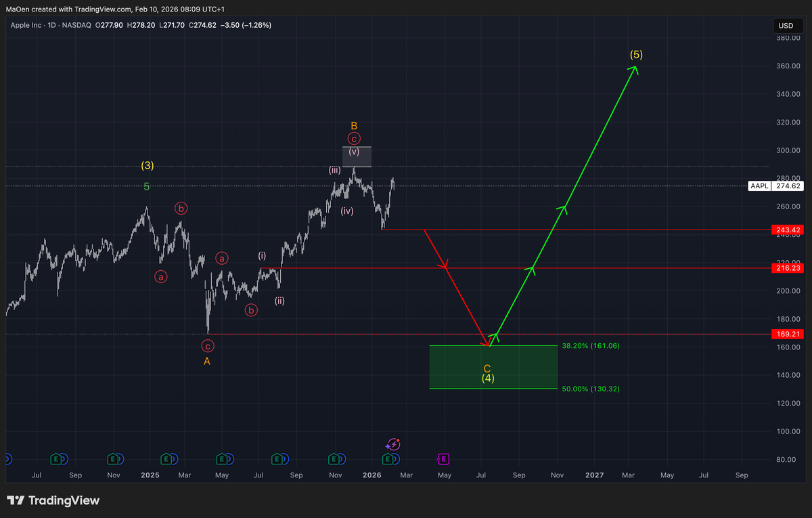The image size is (812, 518).
Task: Select the 38.20% (161.06) Fibonacci label
Action: tap(591, 345)
